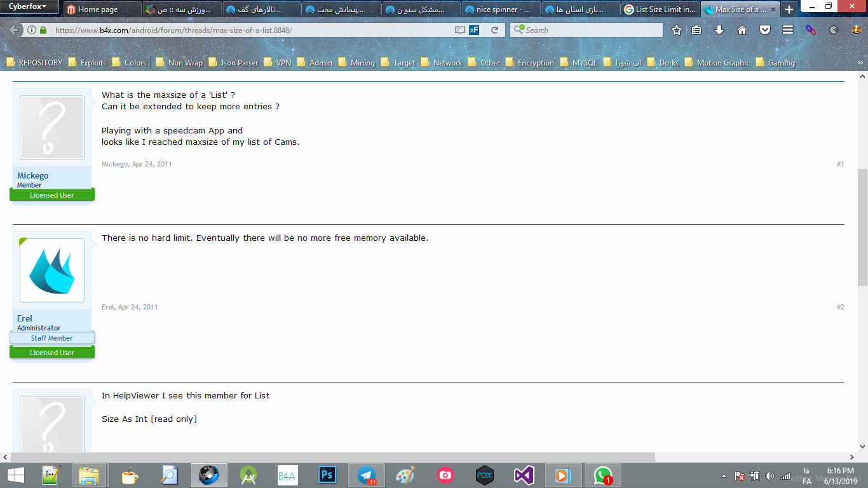The image size is (868, 488).
Task: Go to the browser Home icon
Action: tap(742, 30)
